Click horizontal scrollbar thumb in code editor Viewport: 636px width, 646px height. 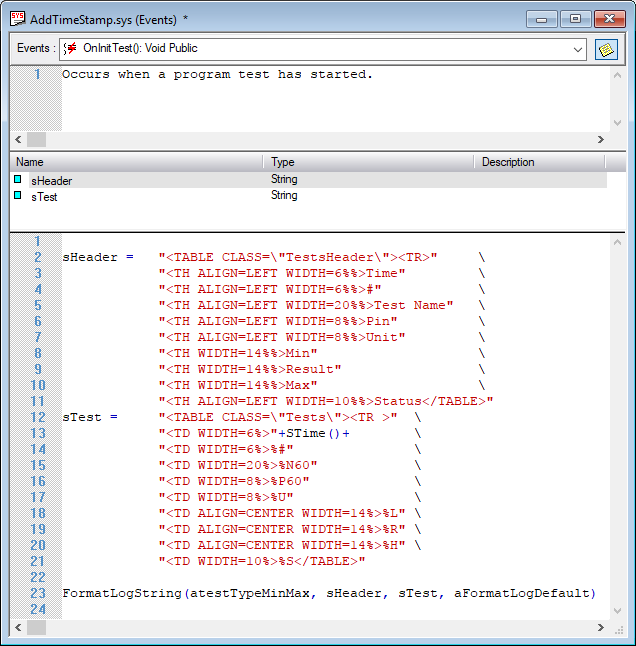[x=36, y=627]
